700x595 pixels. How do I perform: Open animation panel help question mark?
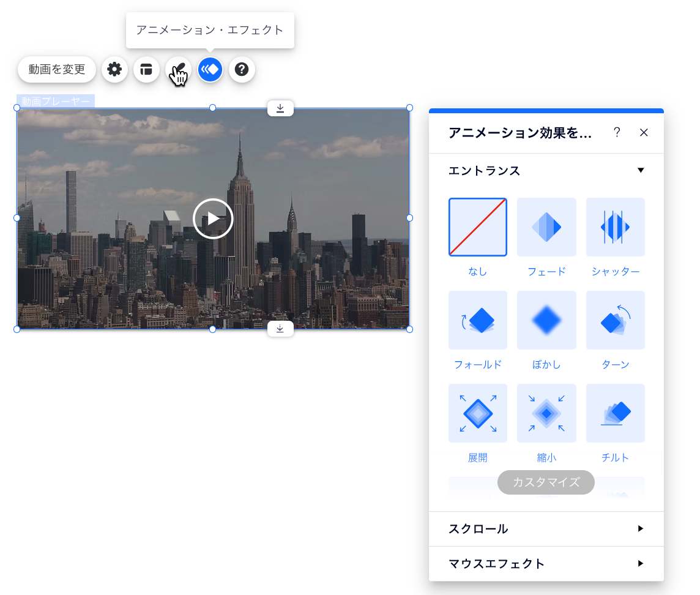tap(617, 132)
